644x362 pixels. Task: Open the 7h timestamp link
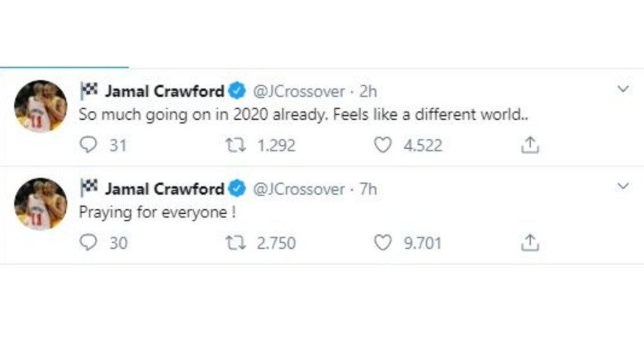tap(368, 189)
